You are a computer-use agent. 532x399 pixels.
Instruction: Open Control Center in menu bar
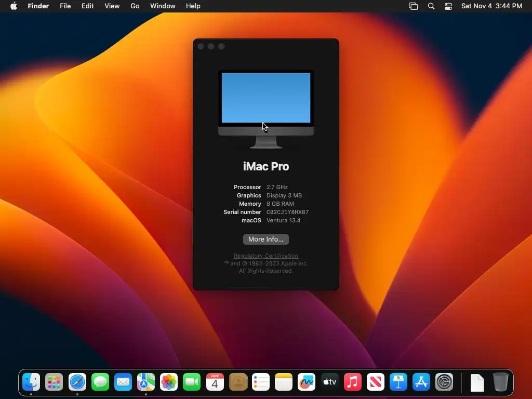[448, 6]
